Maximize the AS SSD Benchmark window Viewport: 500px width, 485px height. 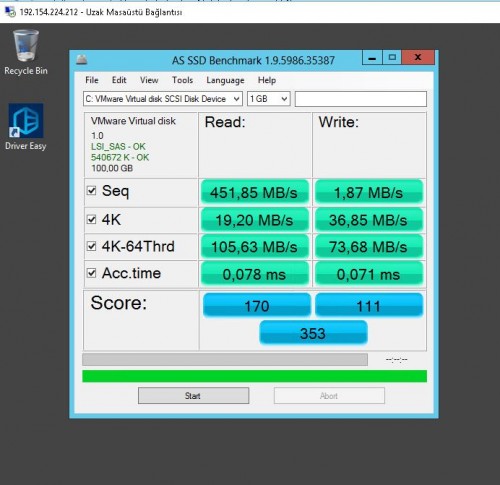point(392,58)
